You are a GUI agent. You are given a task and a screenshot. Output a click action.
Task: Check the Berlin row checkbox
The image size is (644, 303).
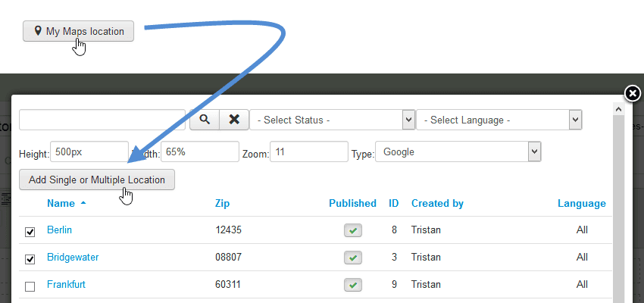[x=30, y=233]
